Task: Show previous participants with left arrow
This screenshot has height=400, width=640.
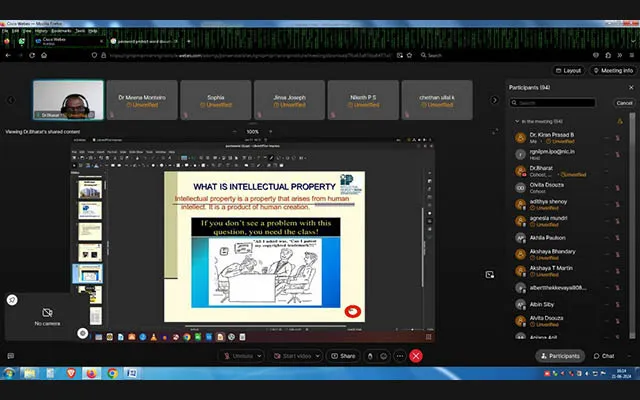Action: [x=12, y=100]
